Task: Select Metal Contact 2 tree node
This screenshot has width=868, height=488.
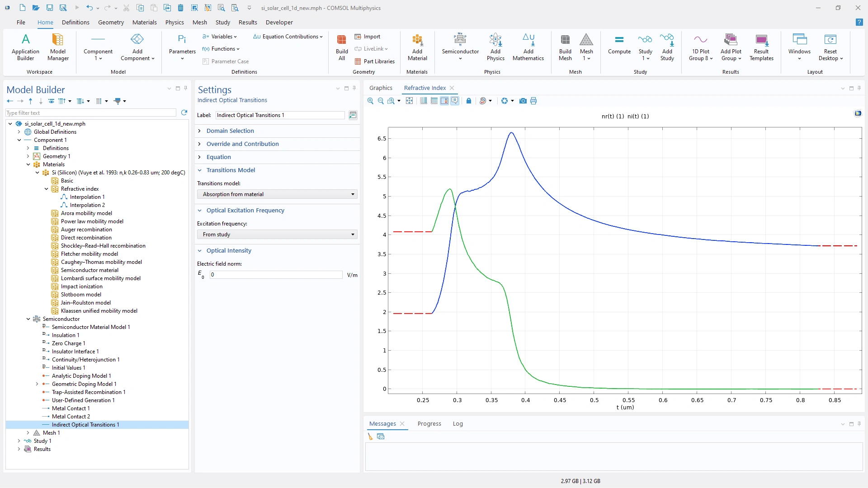Action: point(71,417)
